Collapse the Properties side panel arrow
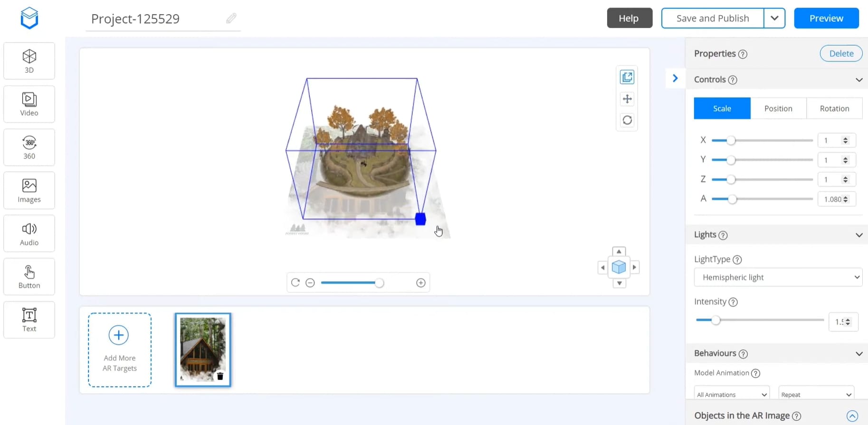 click(675, 78)
